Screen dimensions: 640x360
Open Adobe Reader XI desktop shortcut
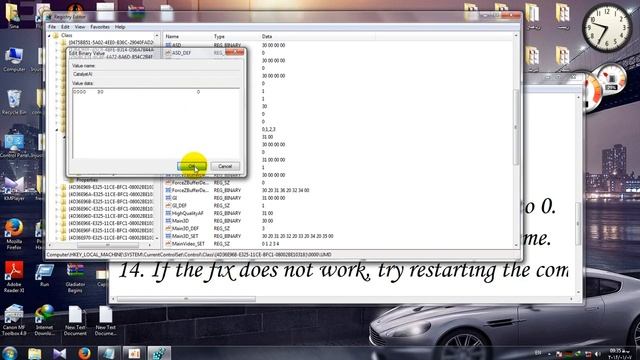click(x=14, y=277)
